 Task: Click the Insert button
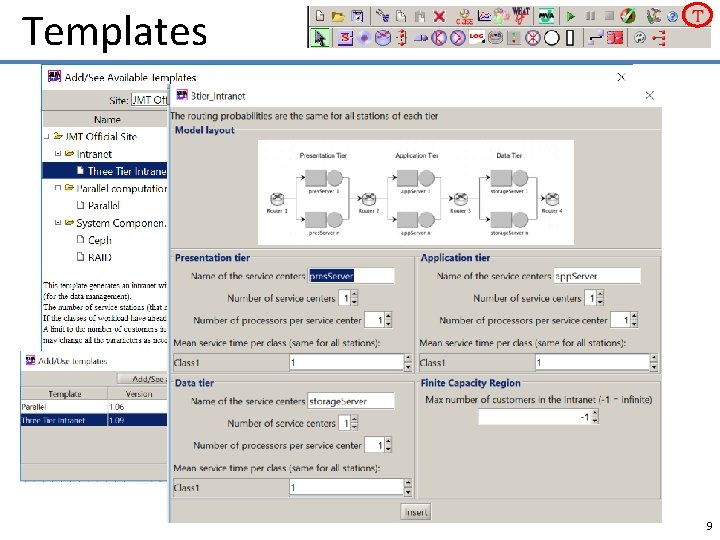pos(416,512)
